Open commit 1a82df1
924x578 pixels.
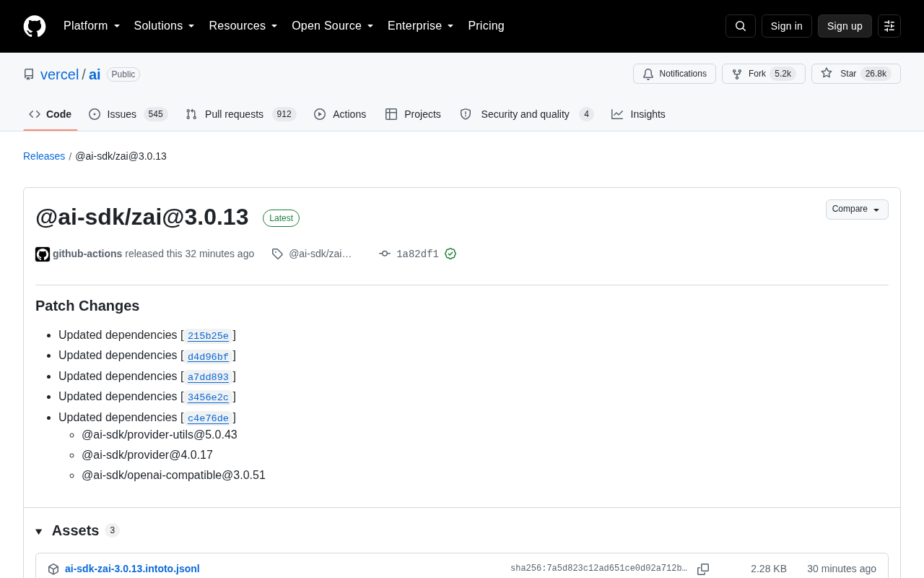pyautogui.click(x=417, y=254)
